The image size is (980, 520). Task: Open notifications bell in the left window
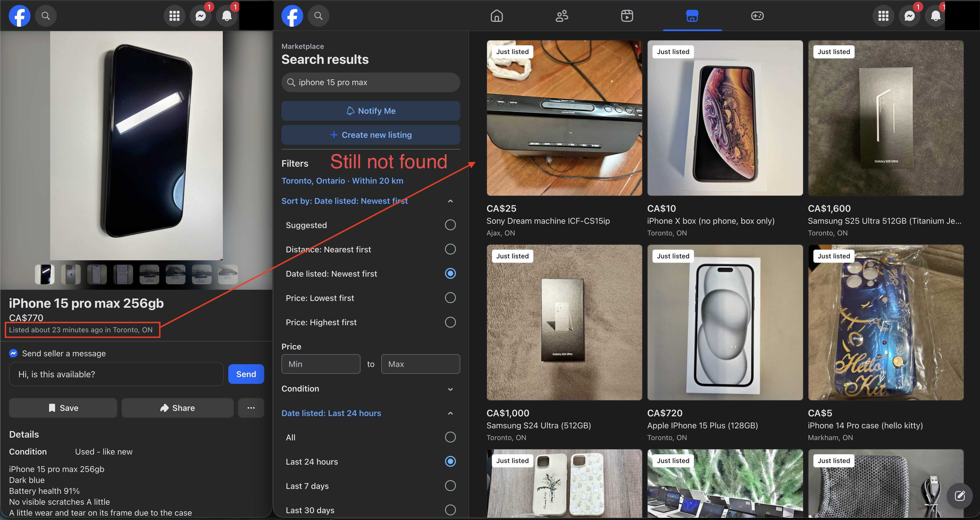[227, 16]
